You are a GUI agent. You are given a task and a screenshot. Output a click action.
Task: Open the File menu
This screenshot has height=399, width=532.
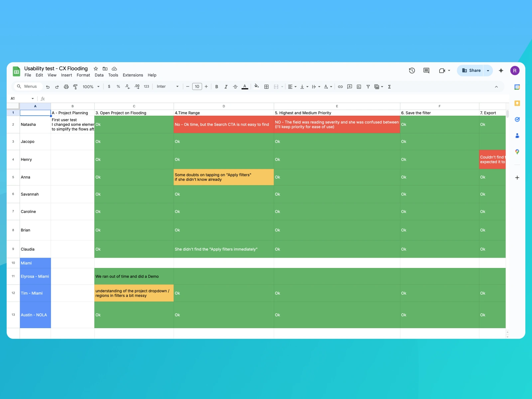[x=28, y=75]
